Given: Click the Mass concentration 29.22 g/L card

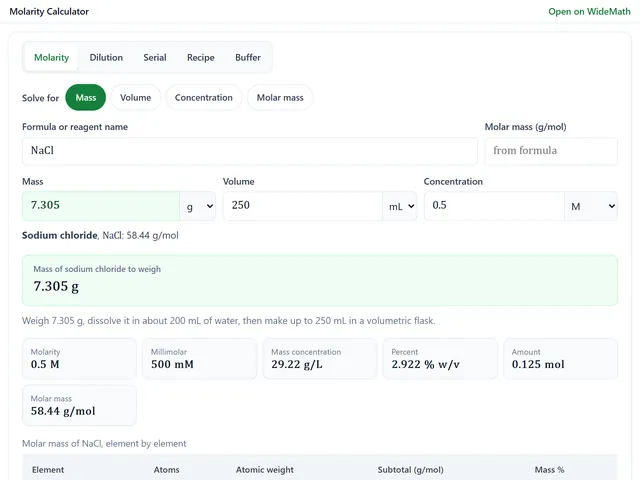Looking at the screenshot, I should tap(320, 358).
